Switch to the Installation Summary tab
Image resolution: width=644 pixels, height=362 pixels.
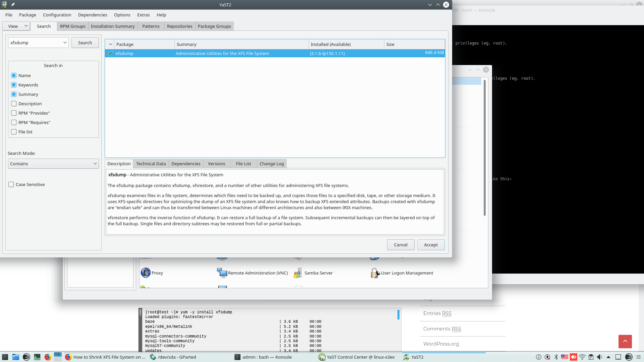[113, 26]
